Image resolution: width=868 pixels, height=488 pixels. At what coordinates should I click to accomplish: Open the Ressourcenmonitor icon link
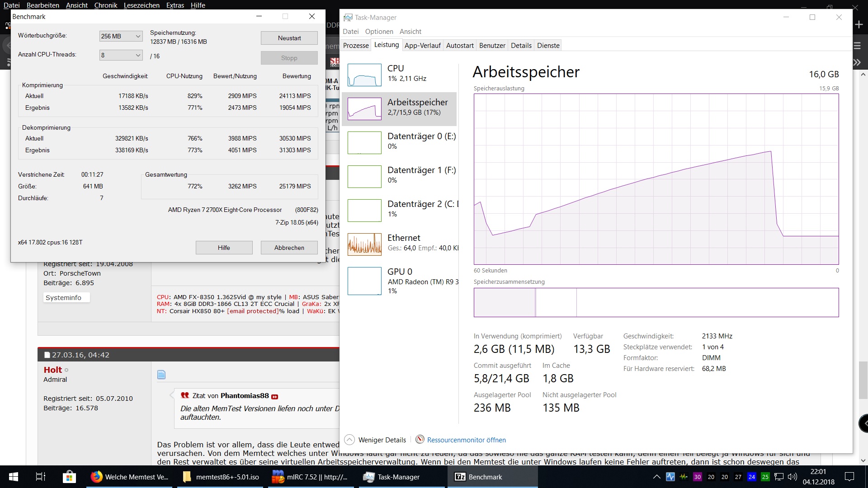pyautogui.click(x=420, y=440)
